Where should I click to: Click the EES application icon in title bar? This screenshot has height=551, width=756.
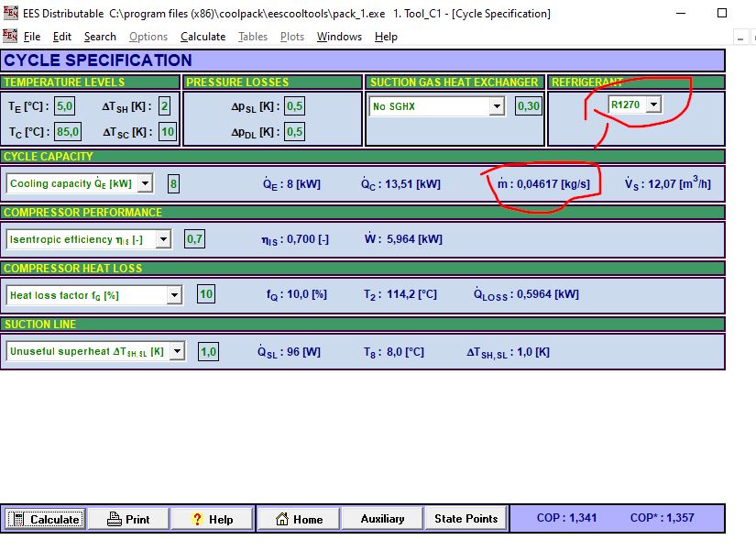pyautogui.click(x=10, y=13)
